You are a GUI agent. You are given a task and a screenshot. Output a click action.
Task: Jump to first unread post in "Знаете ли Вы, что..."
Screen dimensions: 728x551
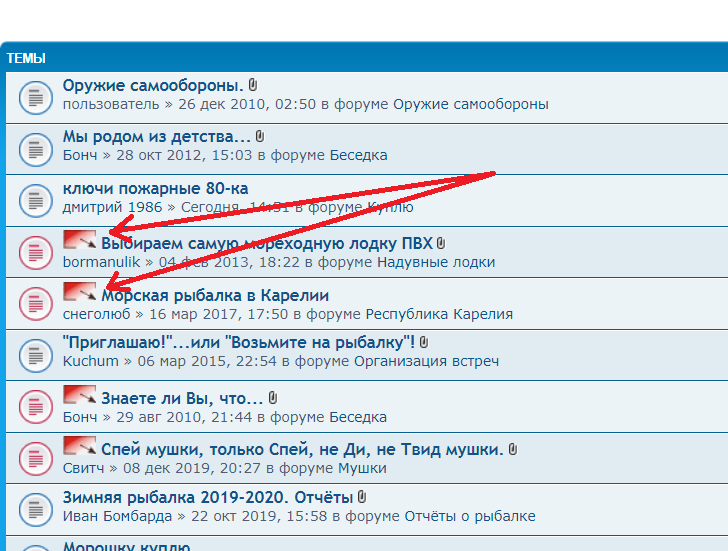[79, 394]
